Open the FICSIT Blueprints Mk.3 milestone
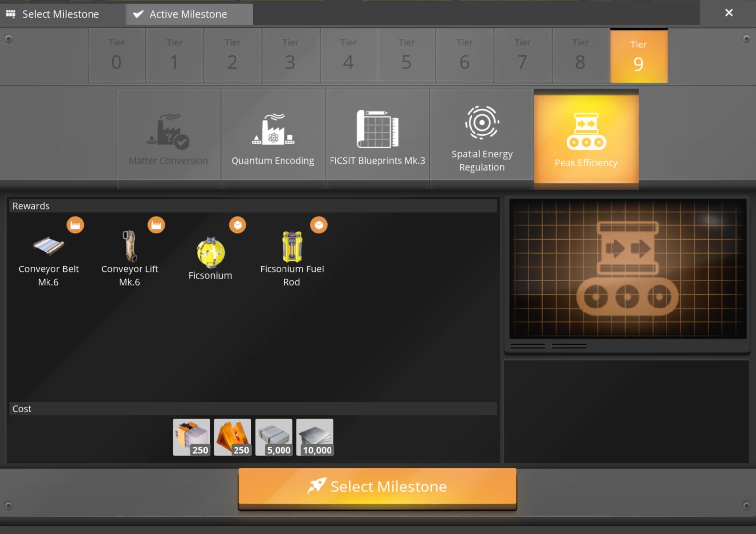This screenshot has height=534, width=756. click(x=377, y=138)
